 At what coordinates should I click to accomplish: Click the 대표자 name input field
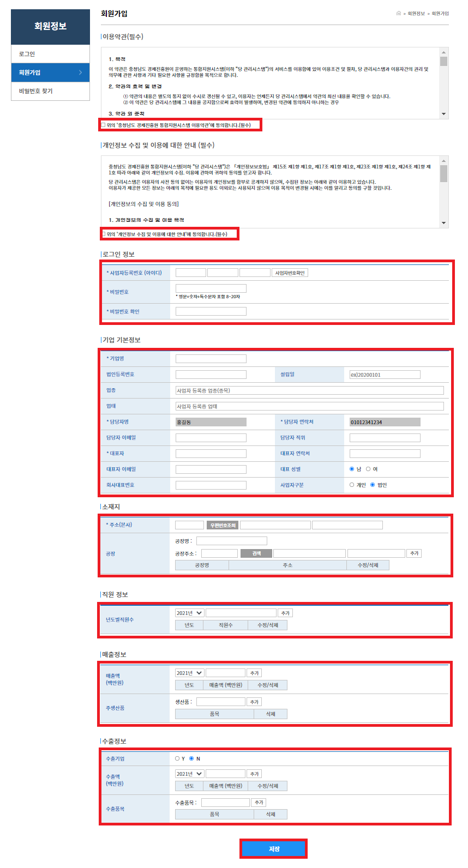pyautogui.click(x=211, y=454)
